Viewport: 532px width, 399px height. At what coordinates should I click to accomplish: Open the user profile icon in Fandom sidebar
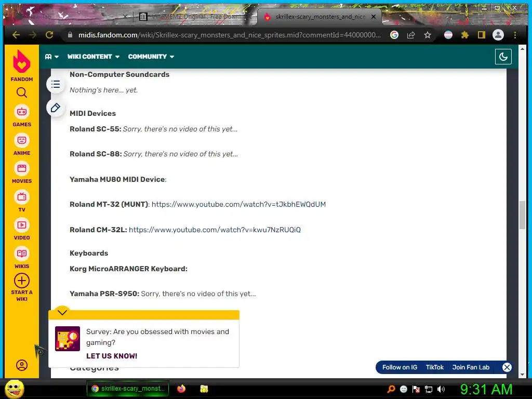click(22, 365)
